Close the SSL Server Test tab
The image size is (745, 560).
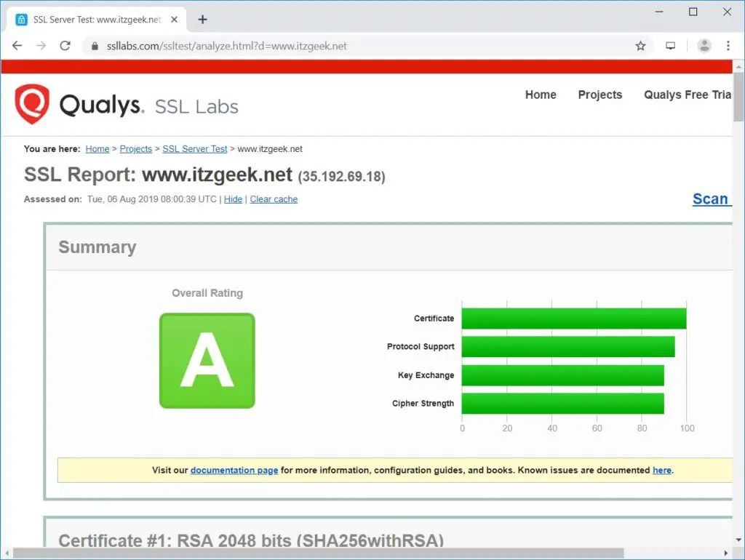[x=174, y=20]
